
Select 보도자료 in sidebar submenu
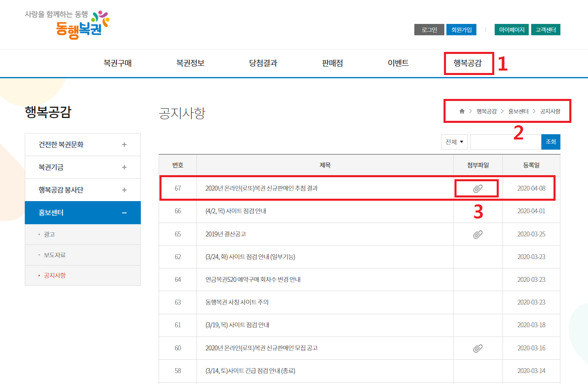[55, 255]
